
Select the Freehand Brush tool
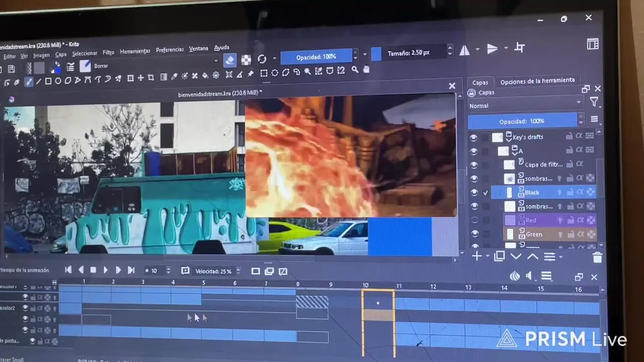[x=29, y=81]
